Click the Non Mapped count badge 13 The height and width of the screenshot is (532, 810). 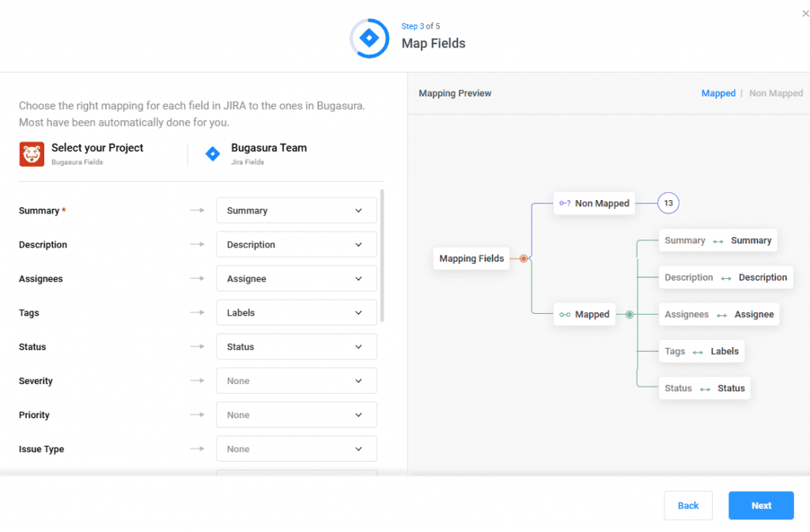[x=668, y=203]
